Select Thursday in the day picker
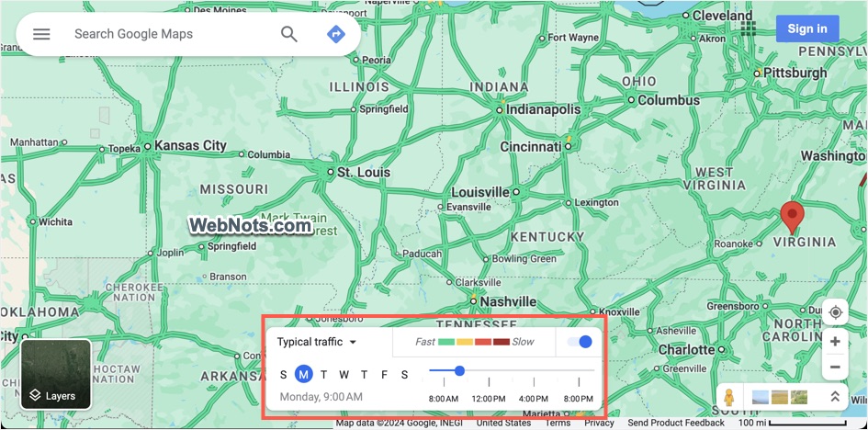 (x=365, y=375)
